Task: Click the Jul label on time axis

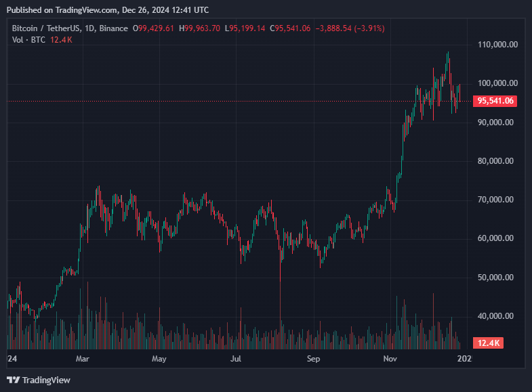Action: click(x=236, y=359)
